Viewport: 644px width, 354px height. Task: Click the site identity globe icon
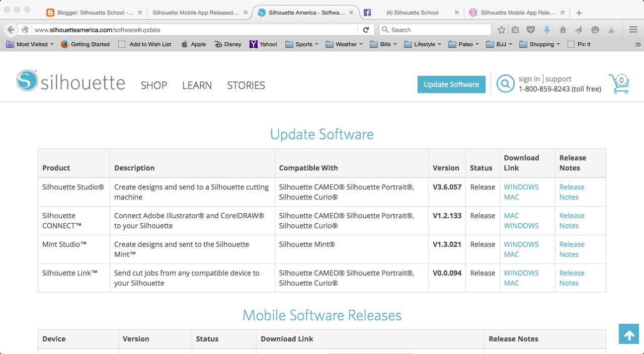click(x=26, y=30)
